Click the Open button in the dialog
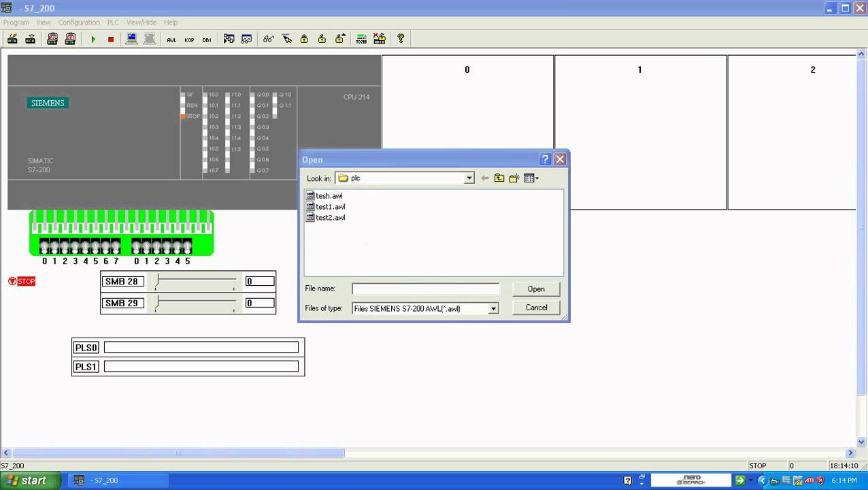The height and width of the screenshot is (490, 868). point(536,289)
